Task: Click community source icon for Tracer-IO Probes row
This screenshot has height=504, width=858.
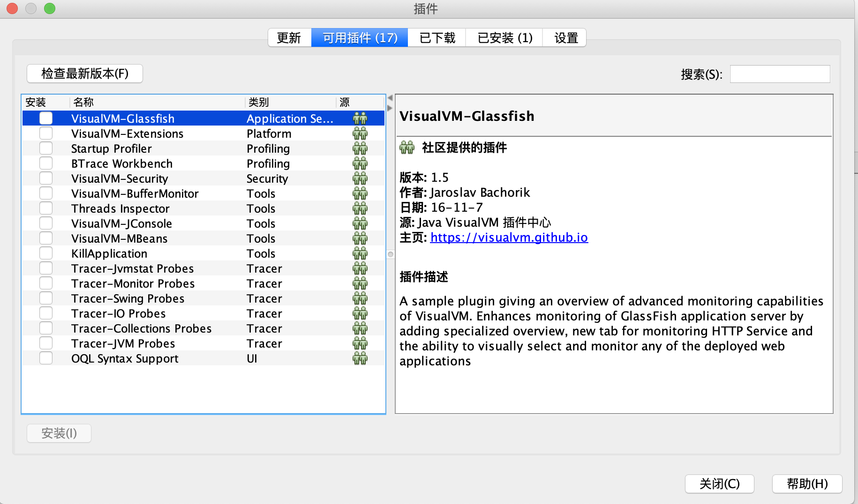Action: point(360,313)
